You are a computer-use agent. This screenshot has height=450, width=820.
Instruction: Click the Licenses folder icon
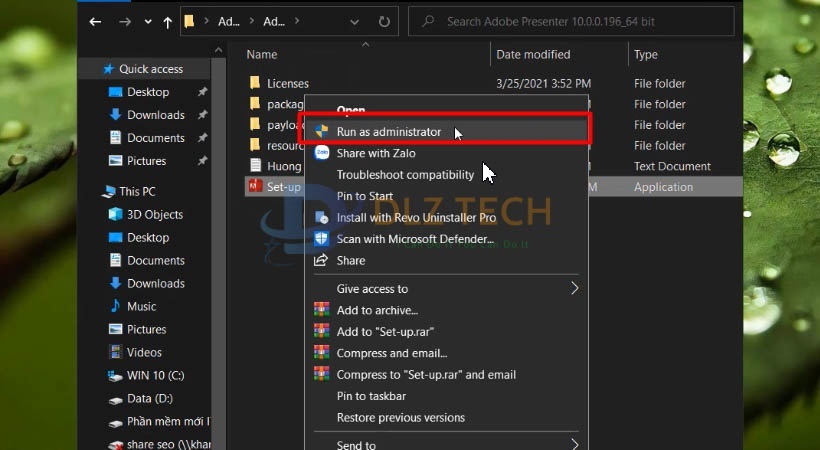pyautogui.click(x=255, y=83)
